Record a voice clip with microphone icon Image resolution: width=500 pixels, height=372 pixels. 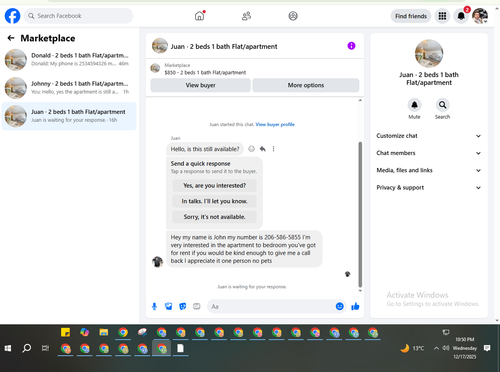coord(154,306)
